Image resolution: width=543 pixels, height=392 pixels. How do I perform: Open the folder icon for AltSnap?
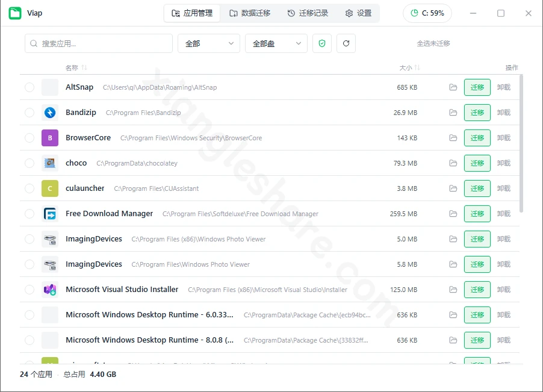point(453,87)
